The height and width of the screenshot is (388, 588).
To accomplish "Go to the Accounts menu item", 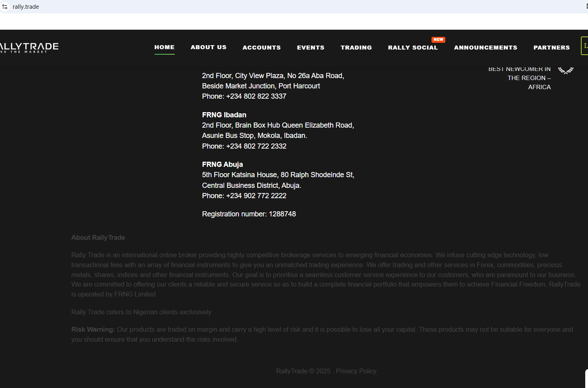I will click(x=262, y=48).
